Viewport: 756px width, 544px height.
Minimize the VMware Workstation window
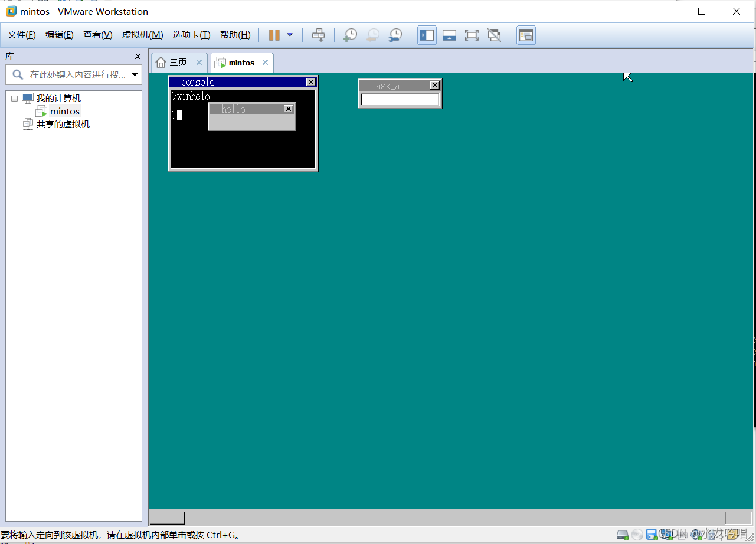tap(667, 11)
